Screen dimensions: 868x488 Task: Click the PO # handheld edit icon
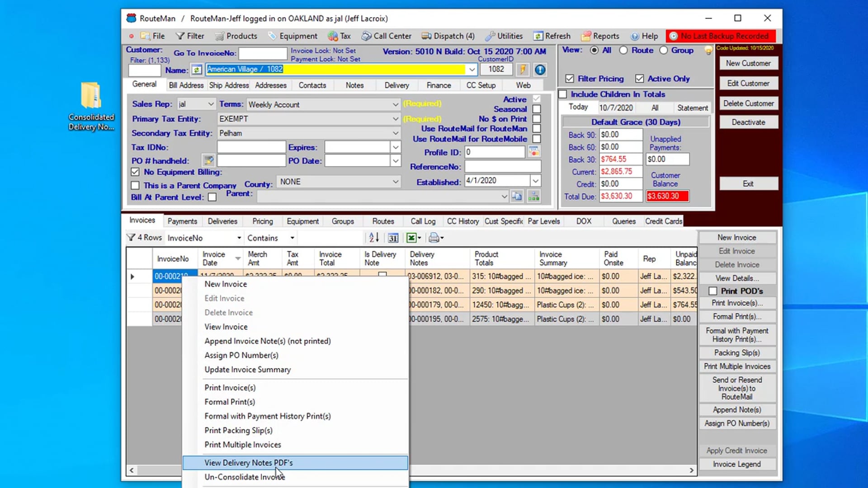[x=208, y=161]
